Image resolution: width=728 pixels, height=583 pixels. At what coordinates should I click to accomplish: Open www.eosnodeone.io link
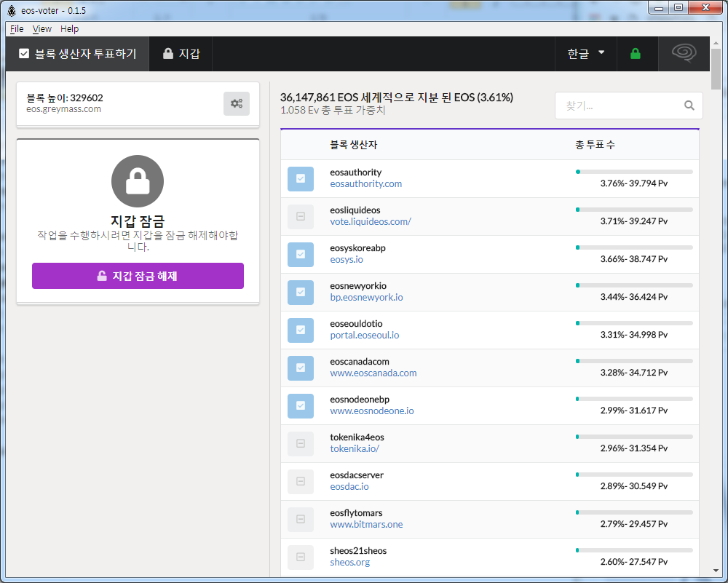[372, 411]
